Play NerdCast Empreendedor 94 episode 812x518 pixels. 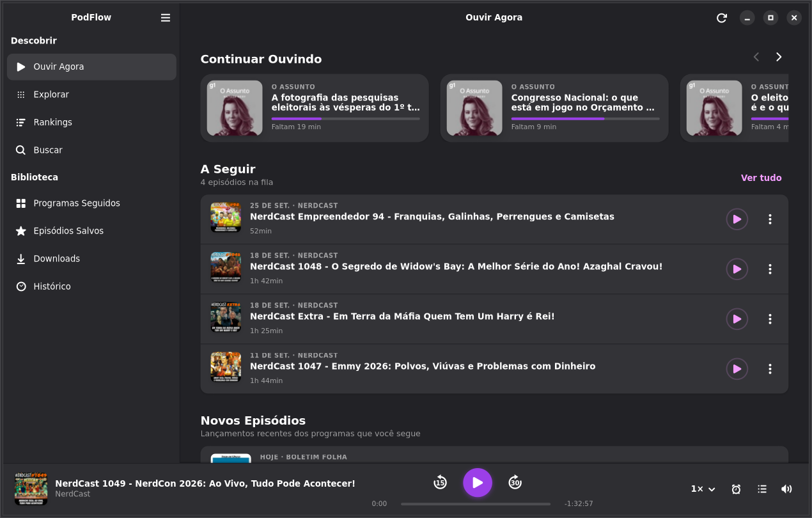click(737, 219)
